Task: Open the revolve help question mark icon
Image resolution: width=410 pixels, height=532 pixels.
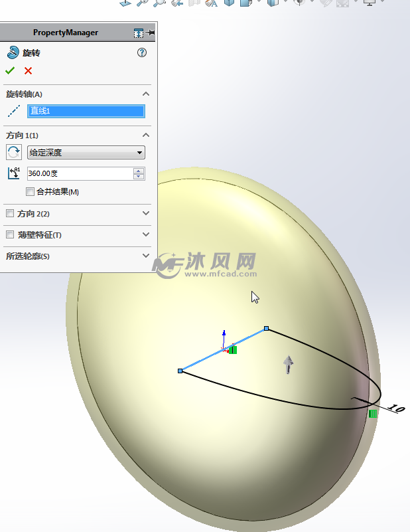Action: [x=142, y=52]
